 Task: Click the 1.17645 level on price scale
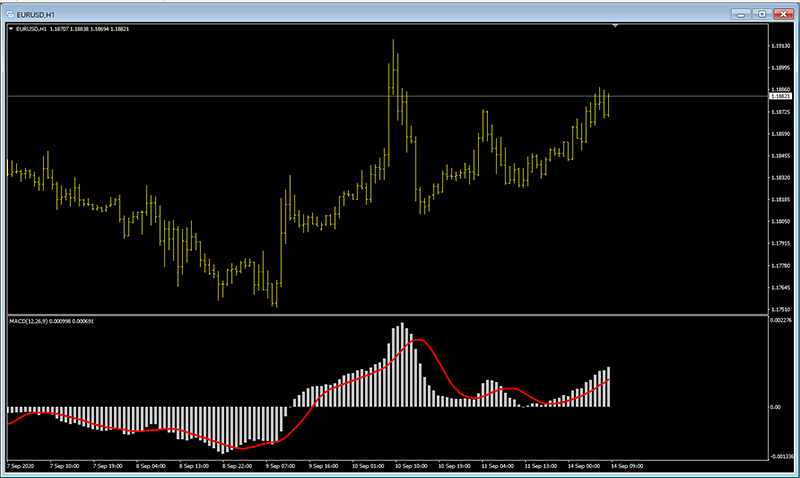pos(781,288)
